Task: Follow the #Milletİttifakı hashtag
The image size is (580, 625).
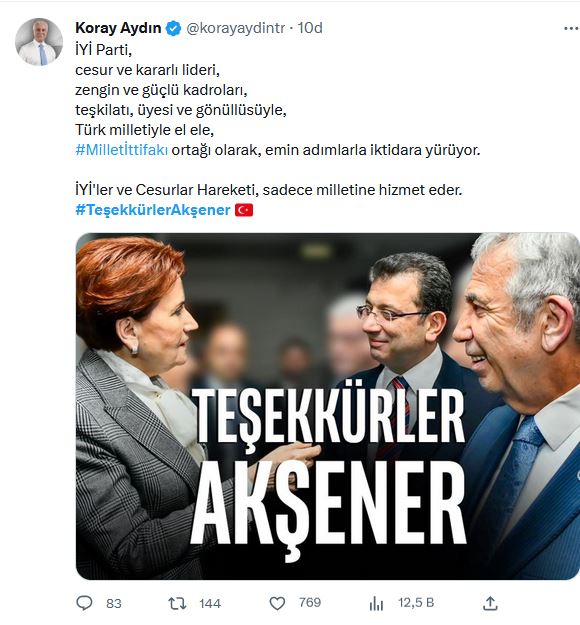Action: [122, 150]
